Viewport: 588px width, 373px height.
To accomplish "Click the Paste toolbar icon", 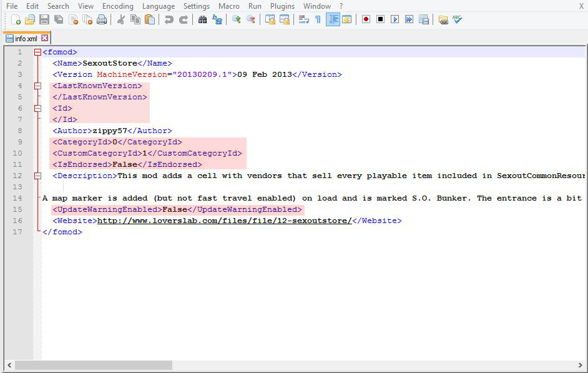I will pos(148,19).
